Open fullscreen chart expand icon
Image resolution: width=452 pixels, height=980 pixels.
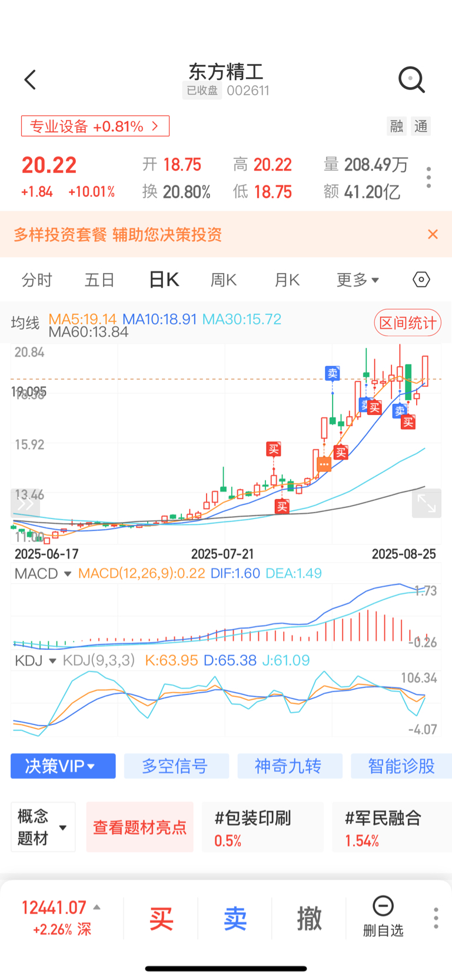(x=427, y=504)
